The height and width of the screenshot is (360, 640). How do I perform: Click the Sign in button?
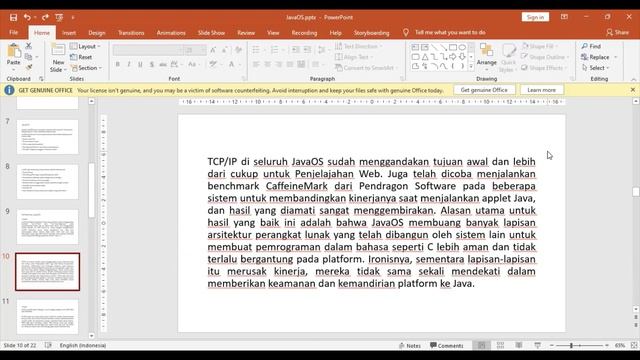click(x=535, y=17)
